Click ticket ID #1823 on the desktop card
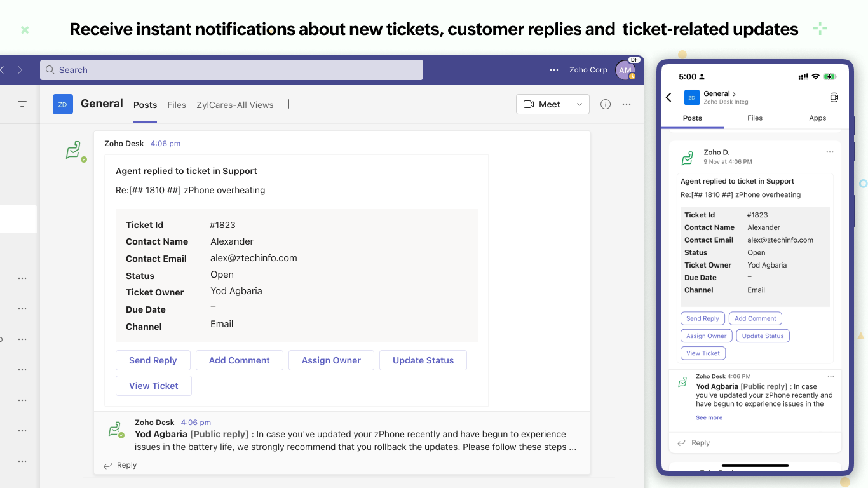The image size is (868, 488). click(x=222, y=225)
